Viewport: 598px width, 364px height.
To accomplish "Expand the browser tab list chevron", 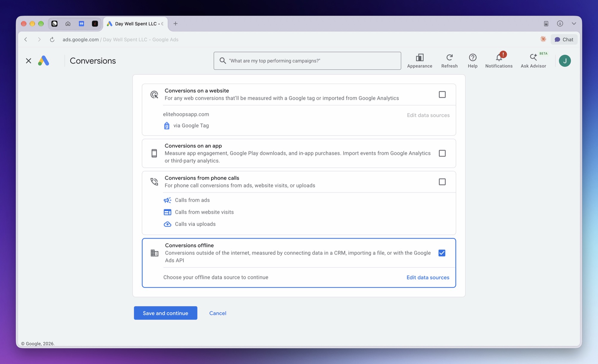I will [574, 24].
